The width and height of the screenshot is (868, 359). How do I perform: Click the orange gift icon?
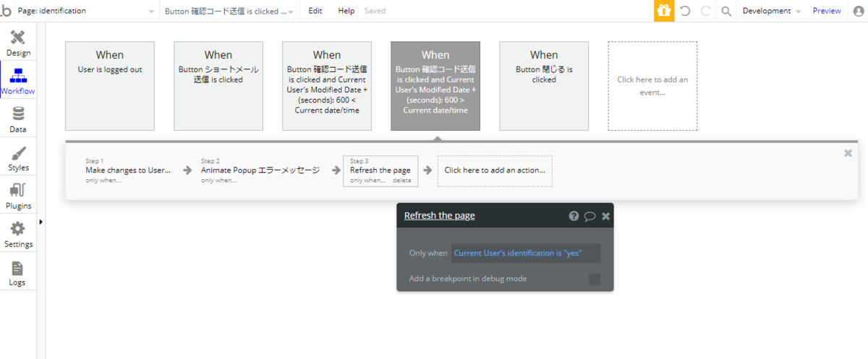(664, 11)
